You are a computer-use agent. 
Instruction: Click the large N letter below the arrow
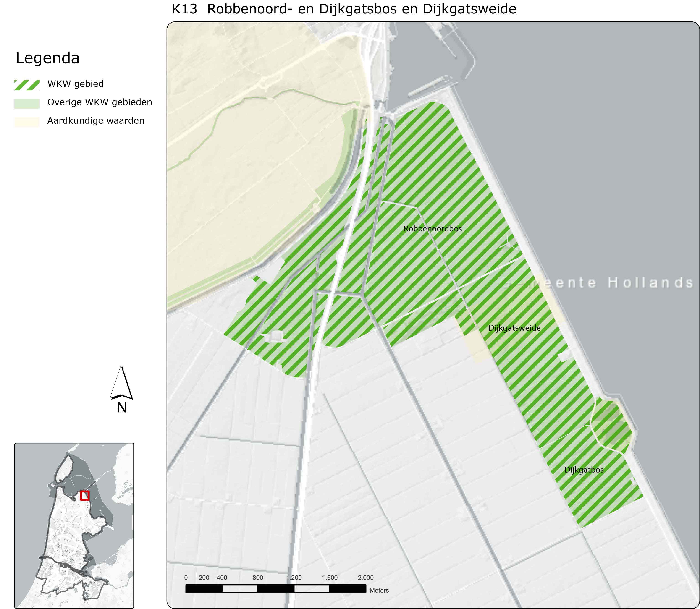coord(122,408)
